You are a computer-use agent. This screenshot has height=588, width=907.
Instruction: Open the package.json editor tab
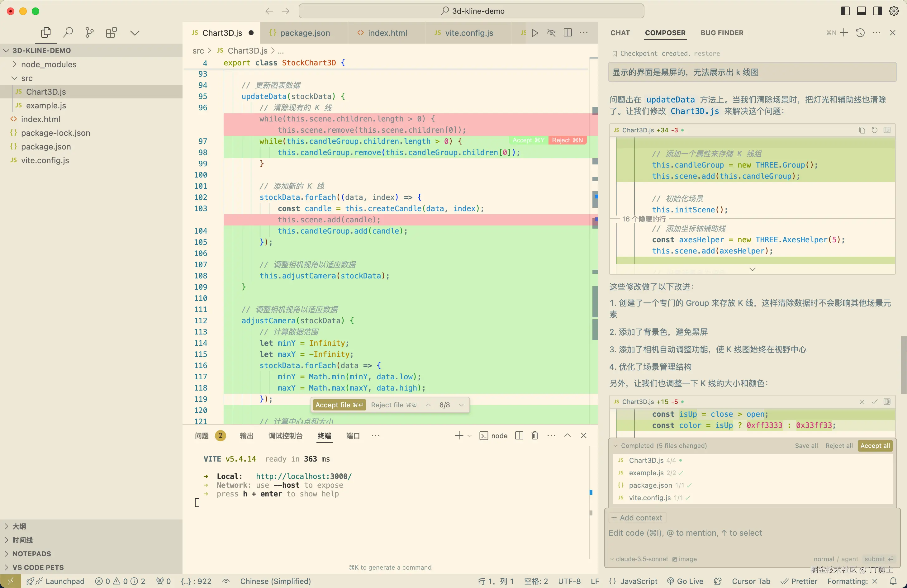click(x=305, y=33)
